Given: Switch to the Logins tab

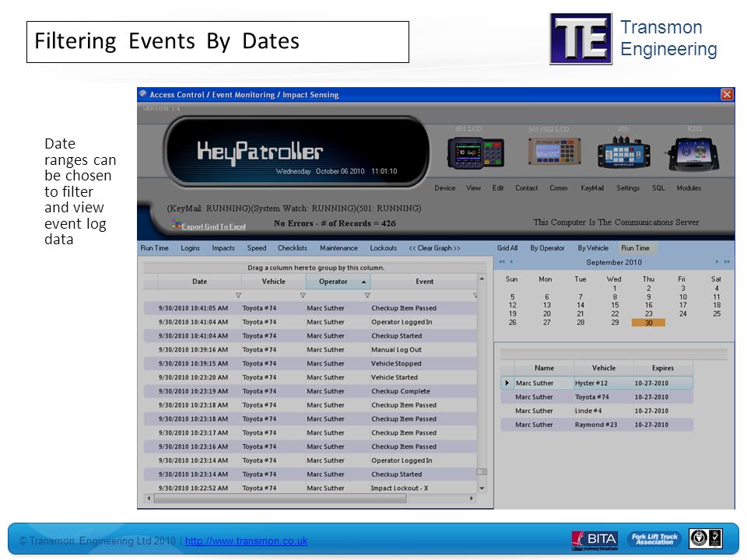Looking at the screenshot, I should coord(190,248).
